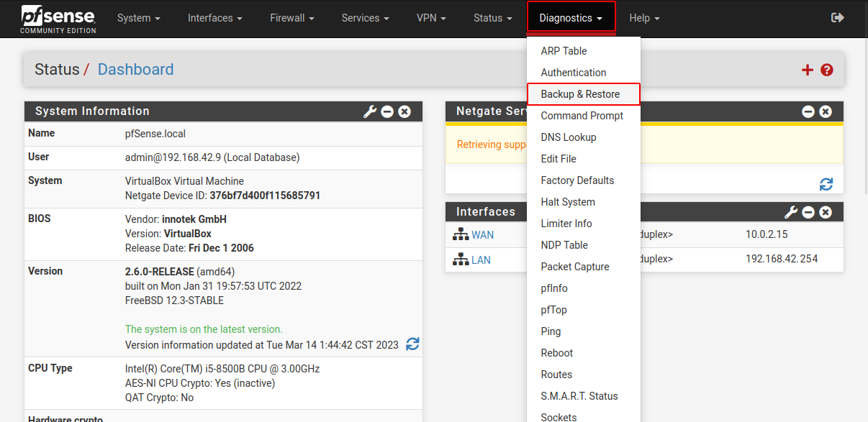This screenshot has width=868, height=422.
Task: Click the logout icon in navbar
Action: [837, 18]
